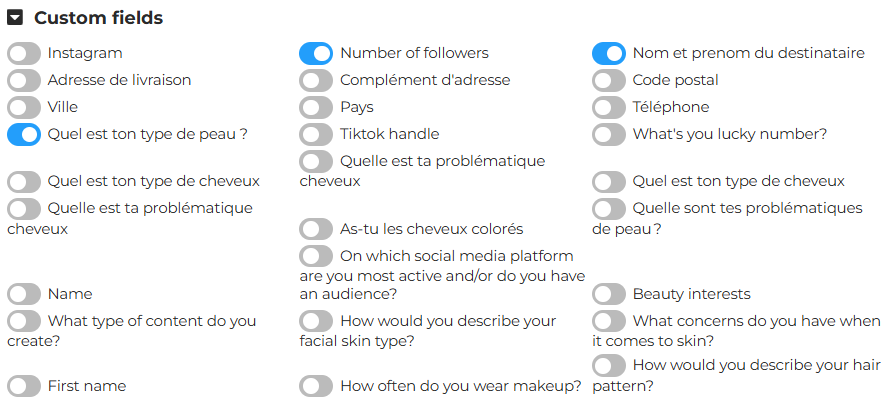
Task: Toggle on What's you lucky number
Action: [609, 134]
